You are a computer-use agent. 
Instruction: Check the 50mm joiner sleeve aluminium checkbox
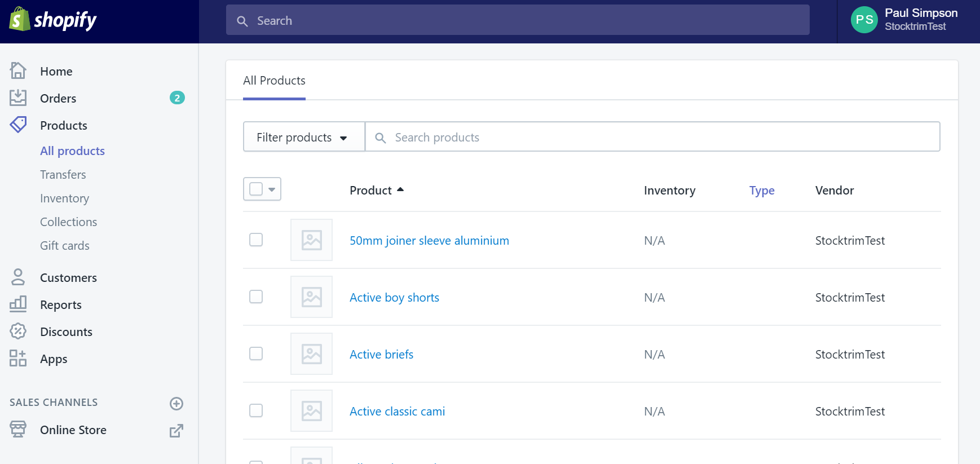click(x=256, y=240)
